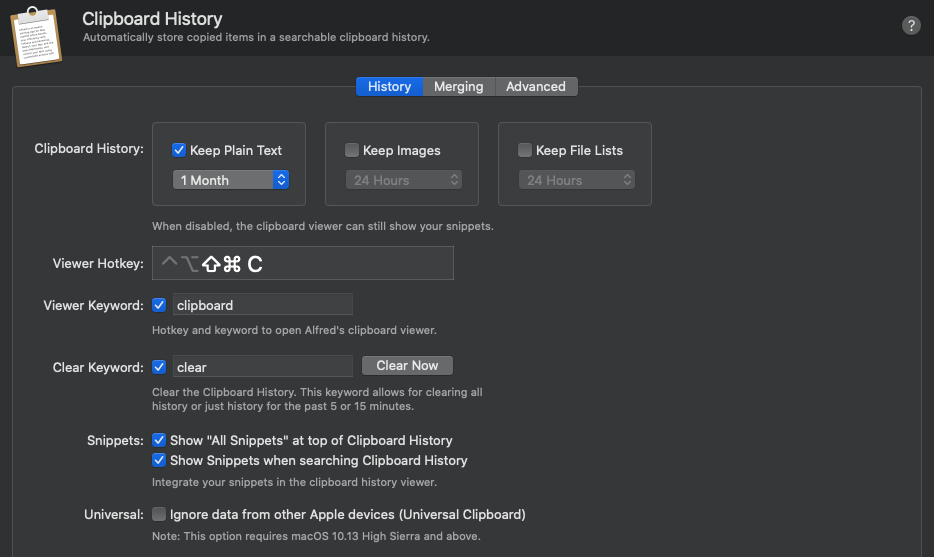This screenshot has width=934, height=557.
Task: Enable Ignore data from other Apple devices
Action: 159,515
